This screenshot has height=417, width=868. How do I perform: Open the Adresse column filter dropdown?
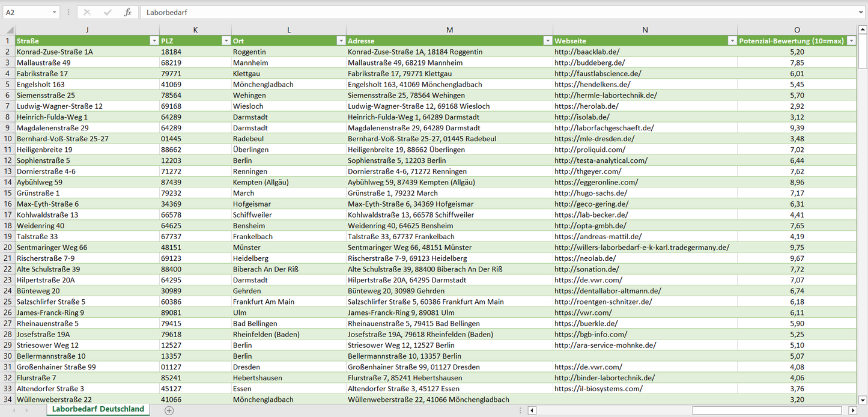(547, 41)
